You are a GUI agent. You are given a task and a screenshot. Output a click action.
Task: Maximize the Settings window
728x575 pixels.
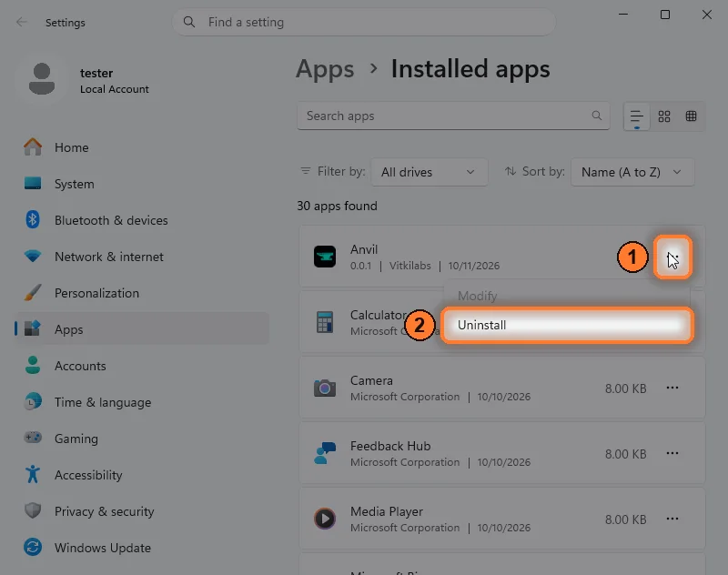pos(665,15)
